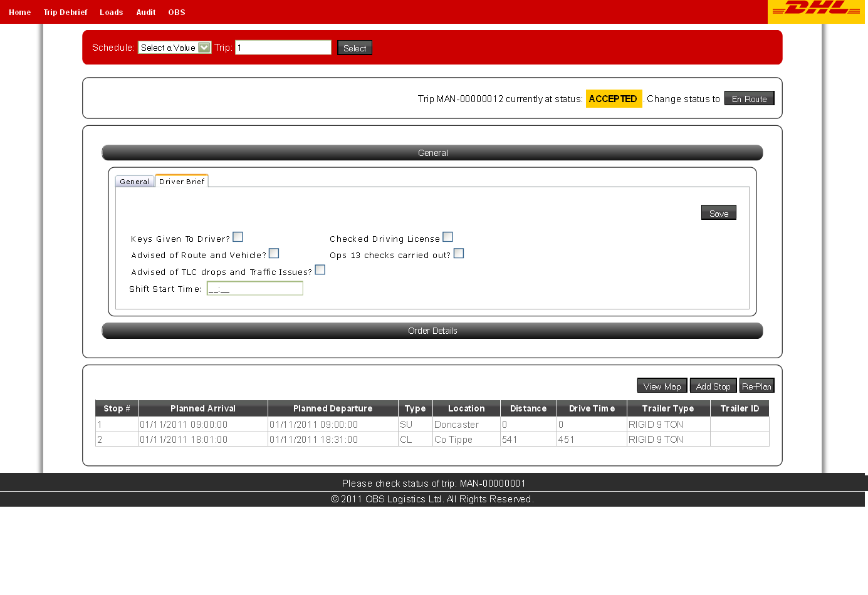Viewport: 868px width, 595px height.
Task: Check Advised of TLC drops and Traffic Issues
Action: [x=320, y=270]
